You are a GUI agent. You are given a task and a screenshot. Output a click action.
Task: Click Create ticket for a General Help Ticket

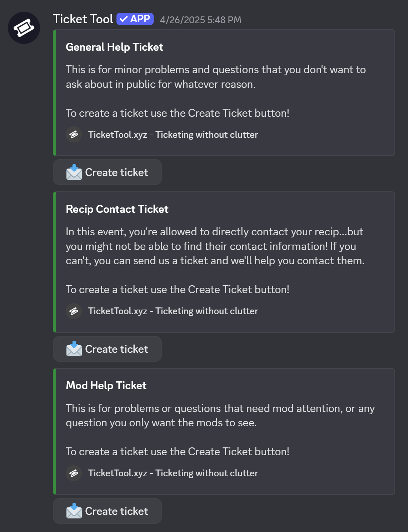(x=107, y=172)
